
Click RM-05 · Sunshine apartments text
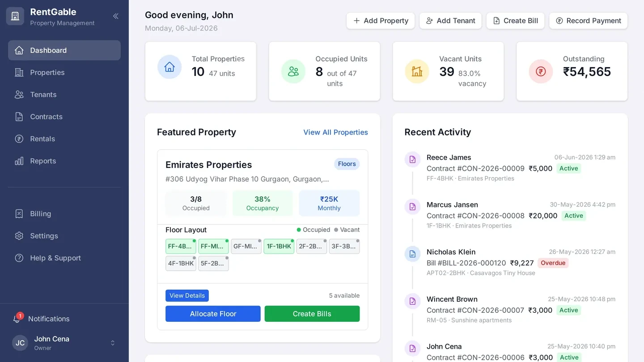(x=469, y=320)
